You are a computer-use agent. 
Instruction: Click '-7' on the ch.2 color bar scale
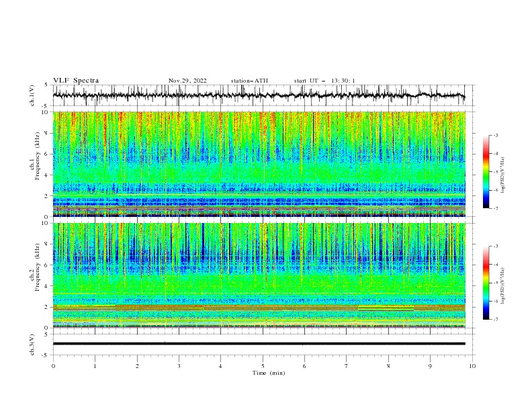click(495, 320)
